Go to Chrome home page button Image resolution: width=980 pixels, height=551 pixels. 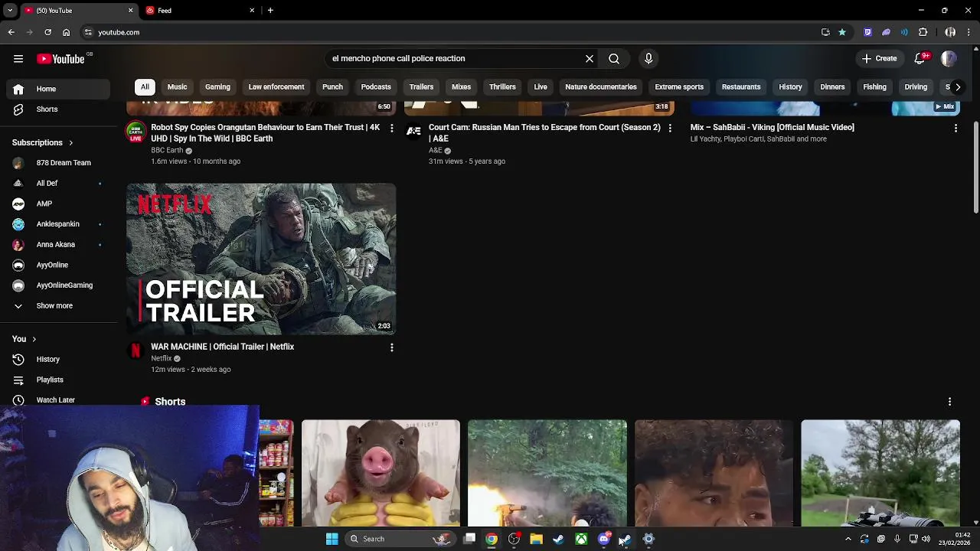click(67, 32)
